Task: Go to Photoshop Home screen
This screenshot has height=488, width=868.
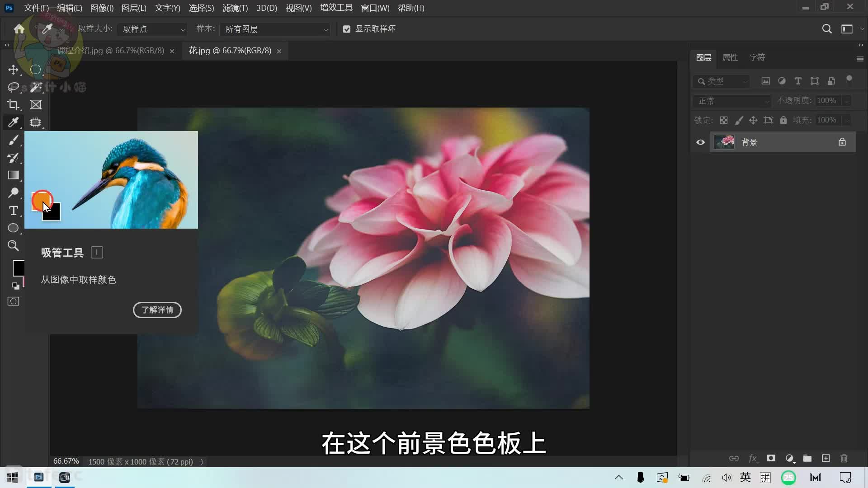Action: (19, 29)
